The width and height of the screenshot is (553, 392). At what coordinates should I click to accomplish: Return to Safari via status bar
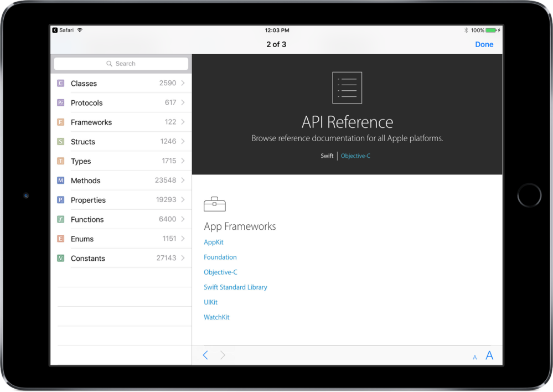[63, 30]
